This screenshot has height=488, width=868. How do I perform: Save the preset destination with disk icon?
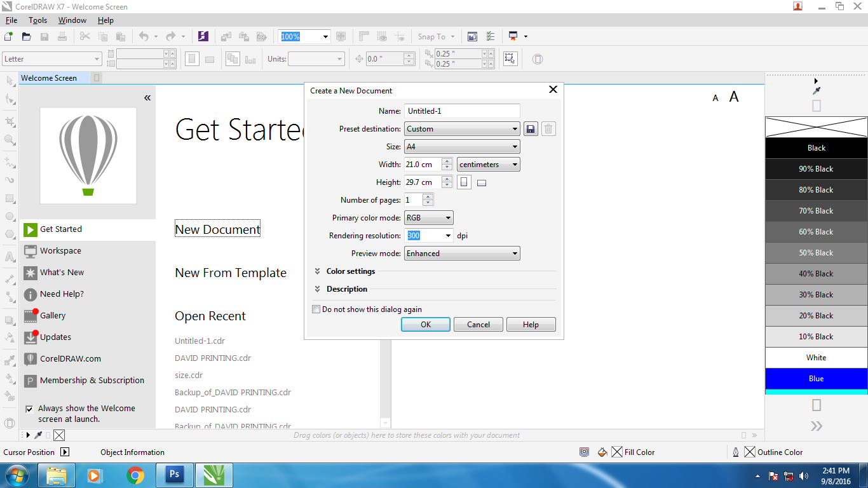pyautogui.click(x=531, y=129)
